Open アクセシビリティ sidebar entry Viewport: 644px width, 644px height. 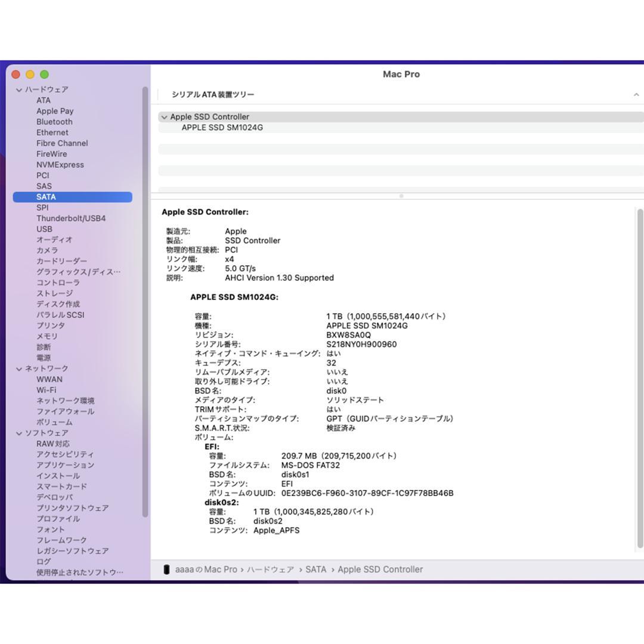coord(65,454)
